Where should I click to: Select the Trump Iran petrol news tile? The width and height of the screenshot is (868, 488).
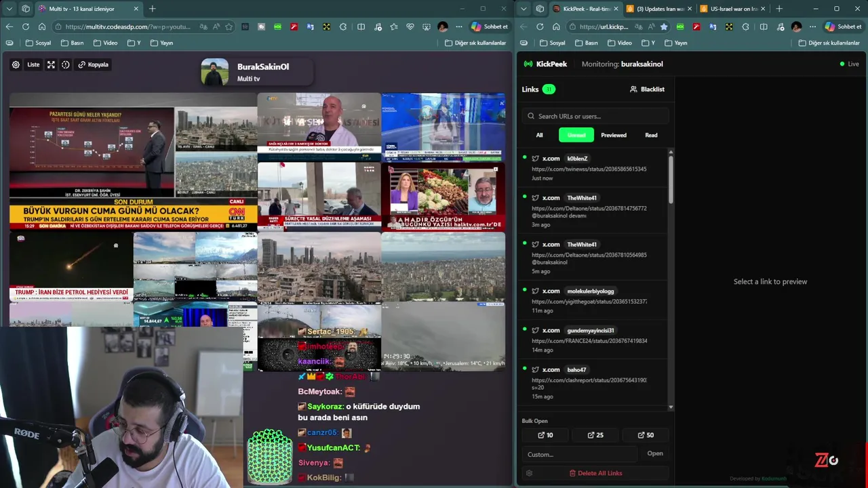71,266
